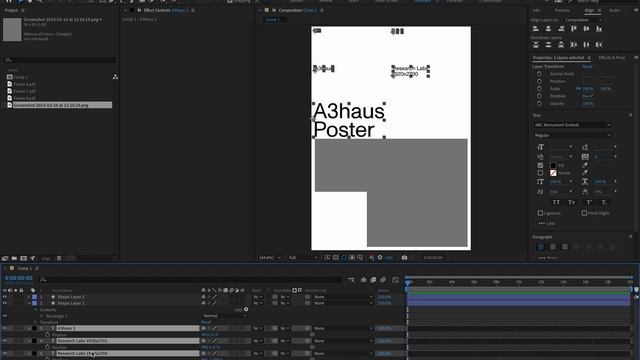Collapse the Contents group of Shape Layer 1
640x360 pixels.
(x=35, y=310)
